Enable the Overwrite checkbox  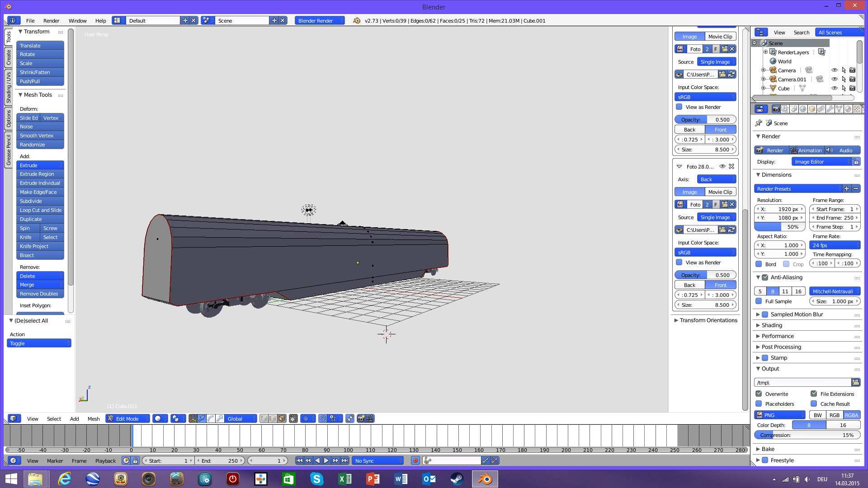[759, 394]
